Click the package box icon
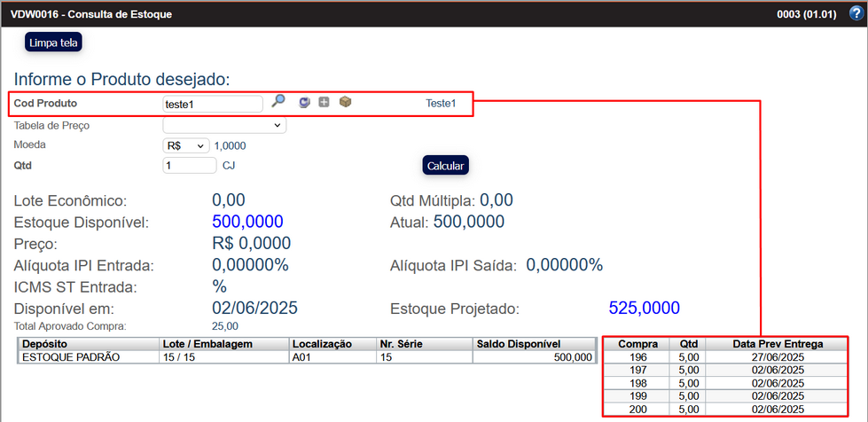868x422 pixels. point(345,103)
